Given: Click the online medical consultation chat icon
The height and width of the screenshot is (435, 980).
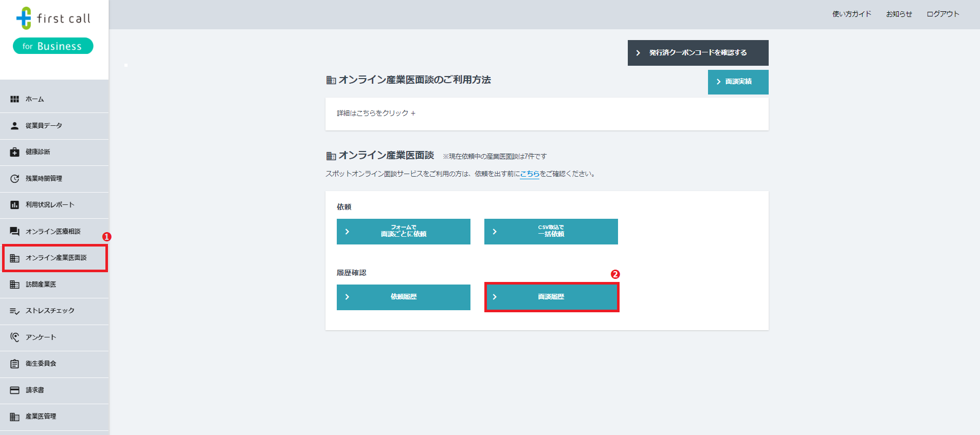Looking at the screenshot, I should click(14, 232).
